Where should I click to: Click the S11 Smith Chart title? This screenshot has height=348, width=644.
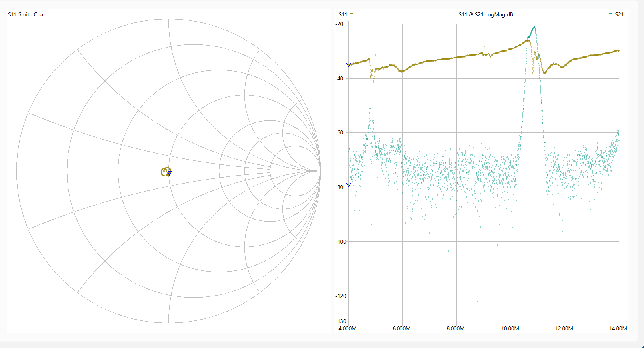click(x=28, y=14)
